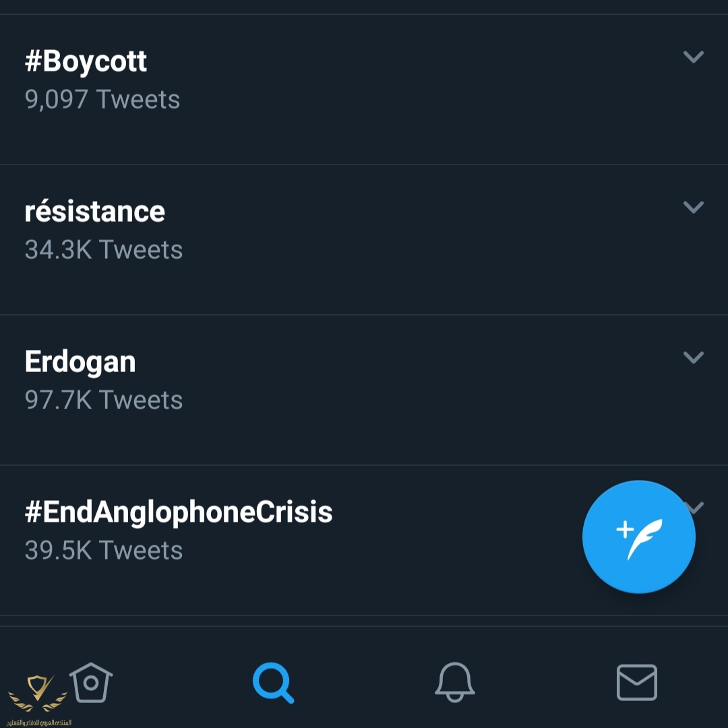Tap the plus sign on the compose button
The image size is (728, 728).
pyautogui.click(x=625, y=529)
